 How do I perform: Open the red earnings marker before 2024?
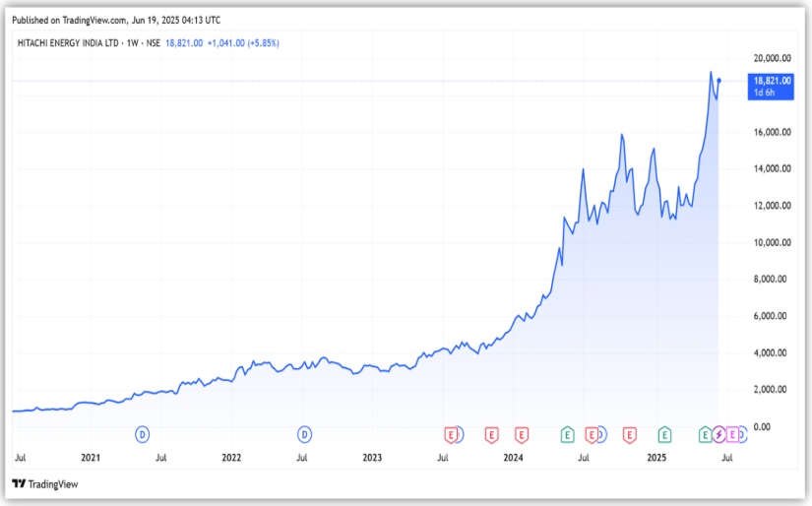490,433
